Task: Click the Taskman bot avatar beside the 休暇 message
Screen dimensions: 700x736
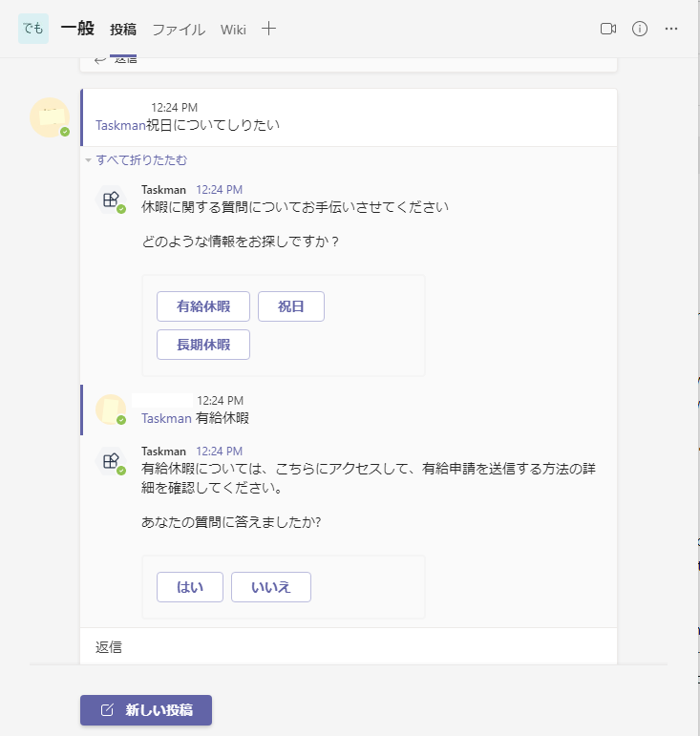Action: pyautogui.click(x=111, y=200)
